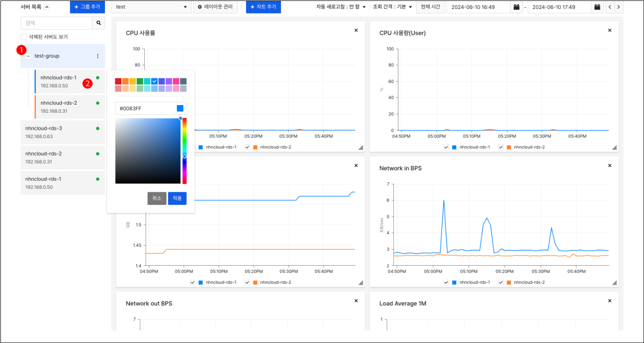Open 레이아웃 관리 settings

[215, 7]
